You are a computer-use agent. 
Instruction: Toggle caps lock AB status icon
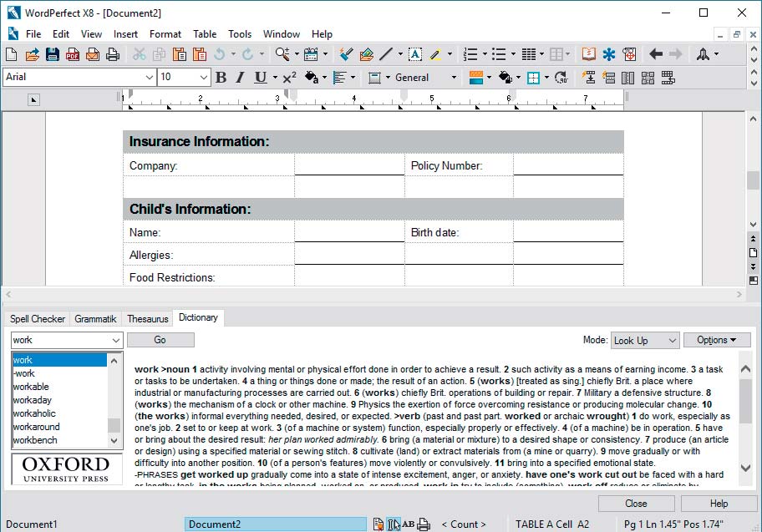tap(409, 524)
